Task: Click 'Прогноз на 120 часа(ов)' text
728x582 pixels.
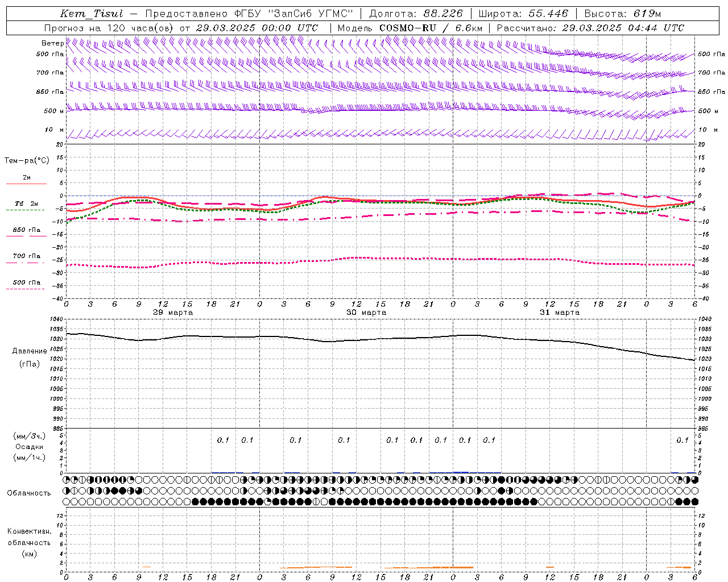Action: 110,28
